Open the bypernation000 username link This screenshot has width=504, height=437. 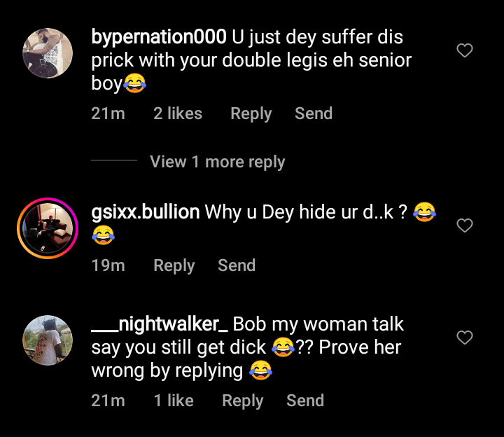(159, 36)
